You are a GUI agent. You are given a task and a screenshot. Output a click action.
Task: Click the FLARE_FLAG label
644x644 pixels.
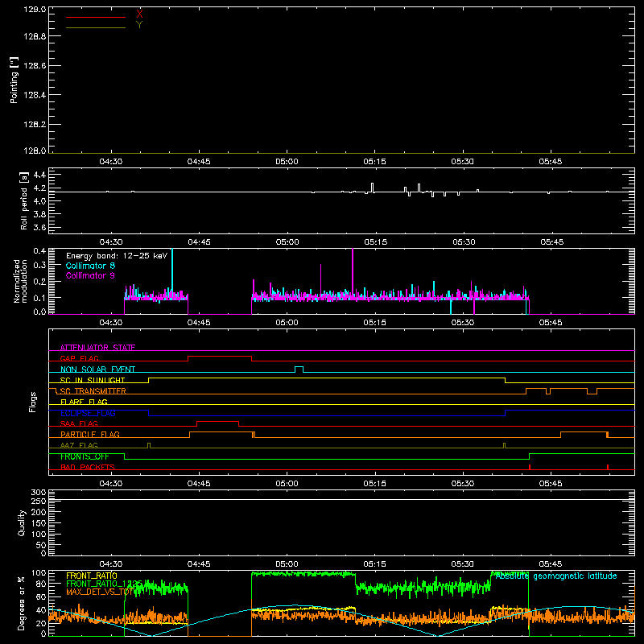click(84, 402)
